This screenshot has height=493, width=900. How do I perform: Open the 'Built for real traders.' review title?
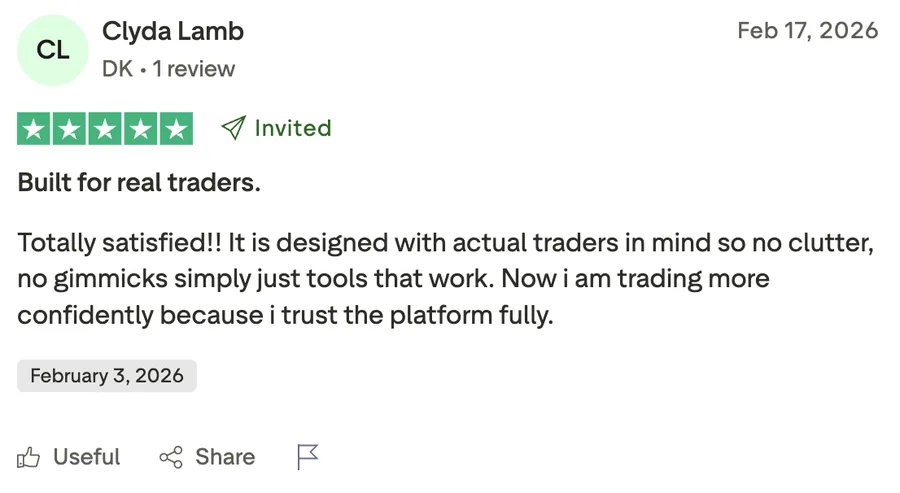(139, 183)
